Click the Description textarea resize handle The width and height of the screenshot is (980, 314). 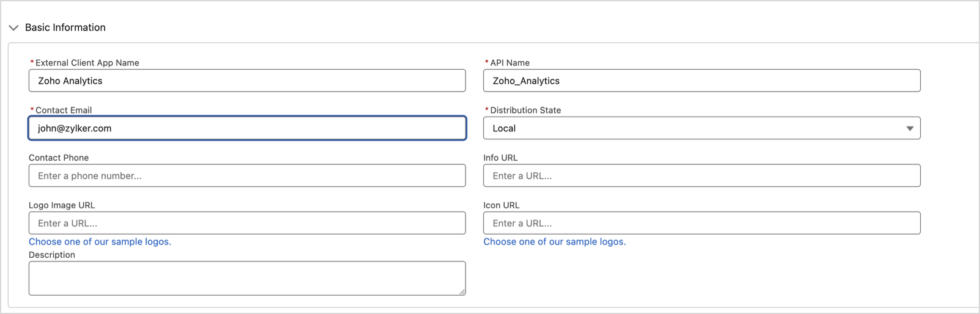[462, 292]
